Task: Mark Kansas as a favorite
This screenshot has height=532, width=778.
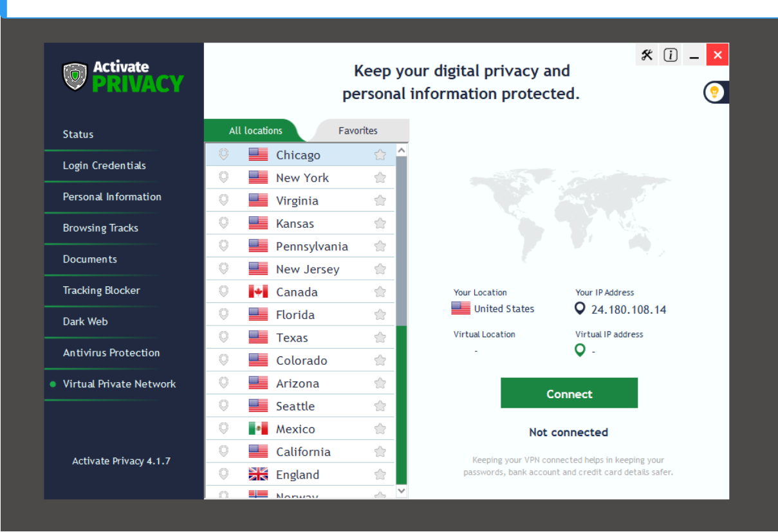Action: point(380,223)
